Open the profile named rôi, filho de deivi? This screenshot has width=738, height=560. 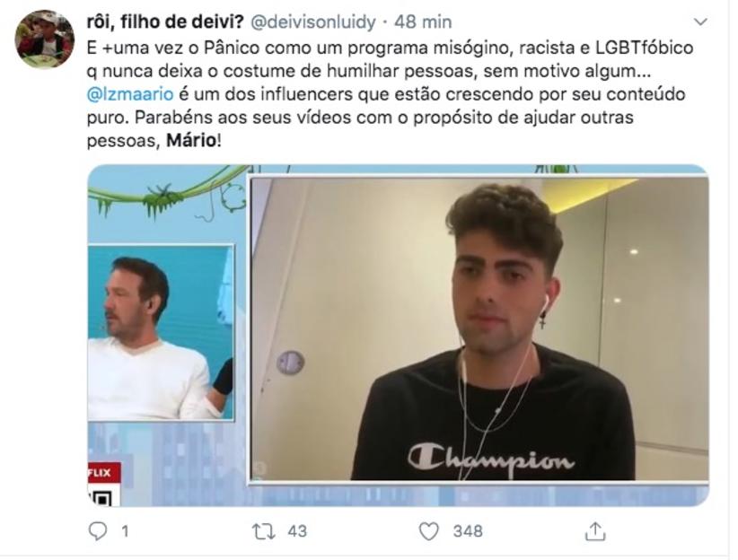click(x=165, y=22)
